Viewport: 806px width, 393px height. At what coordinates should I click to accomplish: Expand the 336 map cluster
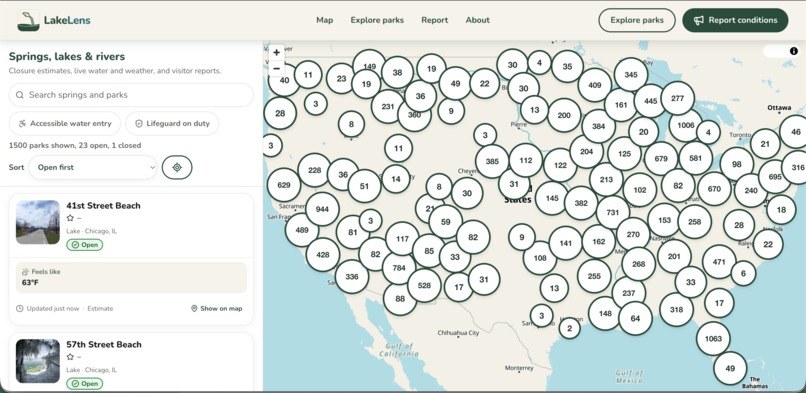pos(352,277)
